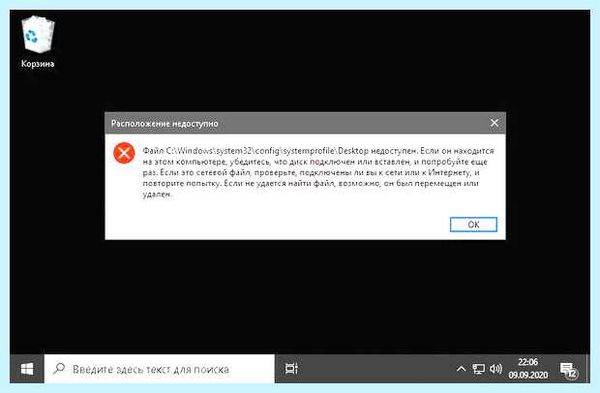Open the network status icon
Viewport: 600px width, 393px height.
(x=478, y=369)
